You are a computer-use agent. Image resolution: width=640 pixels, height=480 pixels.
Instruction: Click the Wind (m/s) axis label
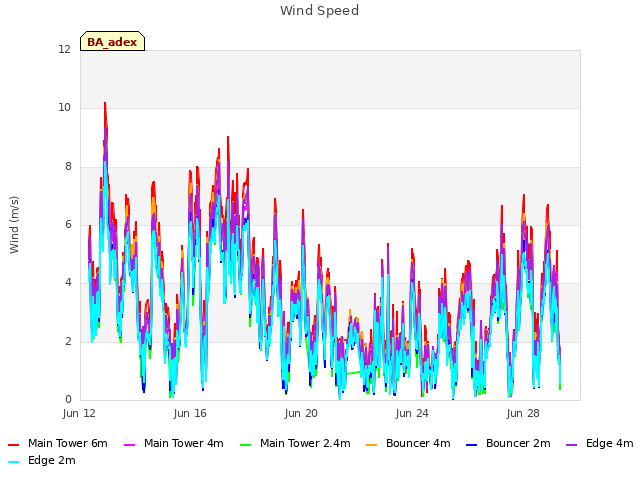point(14,225)
